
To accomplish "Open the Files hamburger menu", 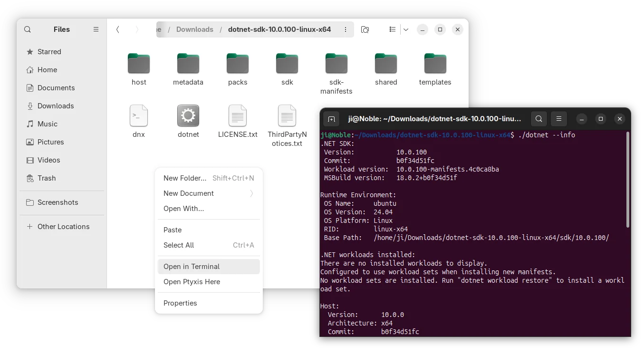I will click(96, 29).
